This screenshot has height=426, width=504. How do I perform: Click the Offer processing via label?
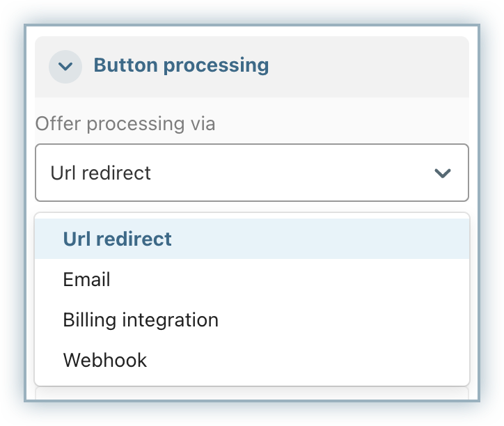(x=125, y=124)
